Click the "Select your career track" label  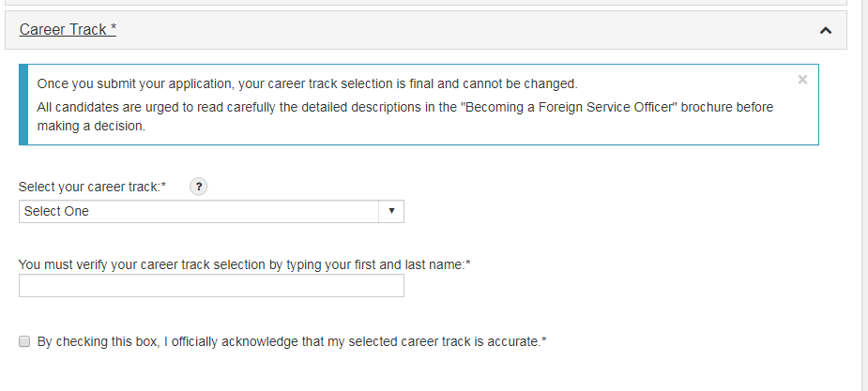[x=92, y=187]
